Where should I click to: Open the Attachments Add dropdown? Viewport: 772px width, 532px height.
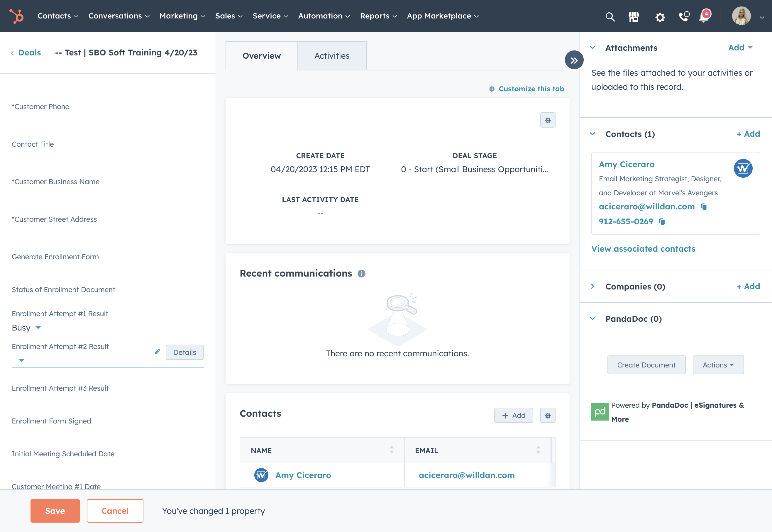click(740, 48)
